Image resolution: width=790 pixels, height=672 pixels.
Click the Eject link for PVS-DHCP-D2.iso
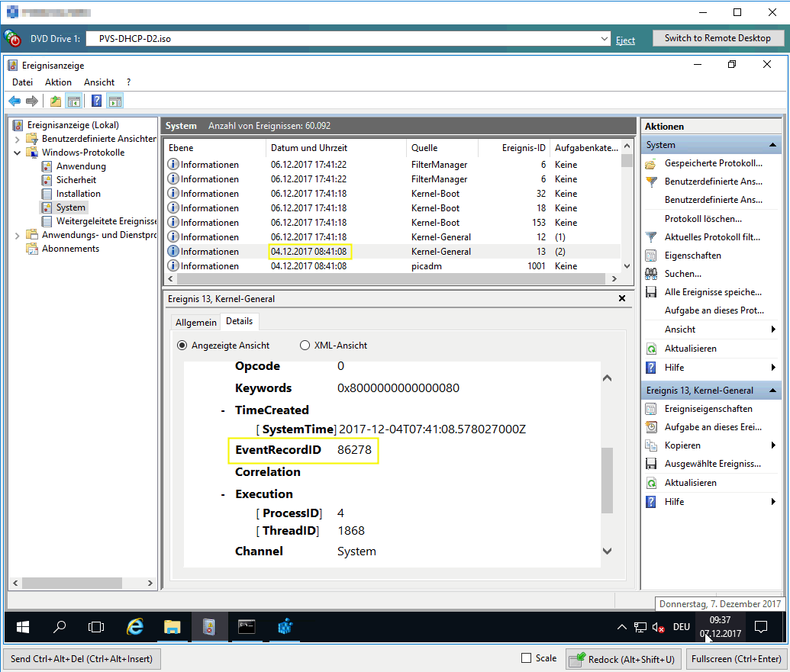click(626, 40)
